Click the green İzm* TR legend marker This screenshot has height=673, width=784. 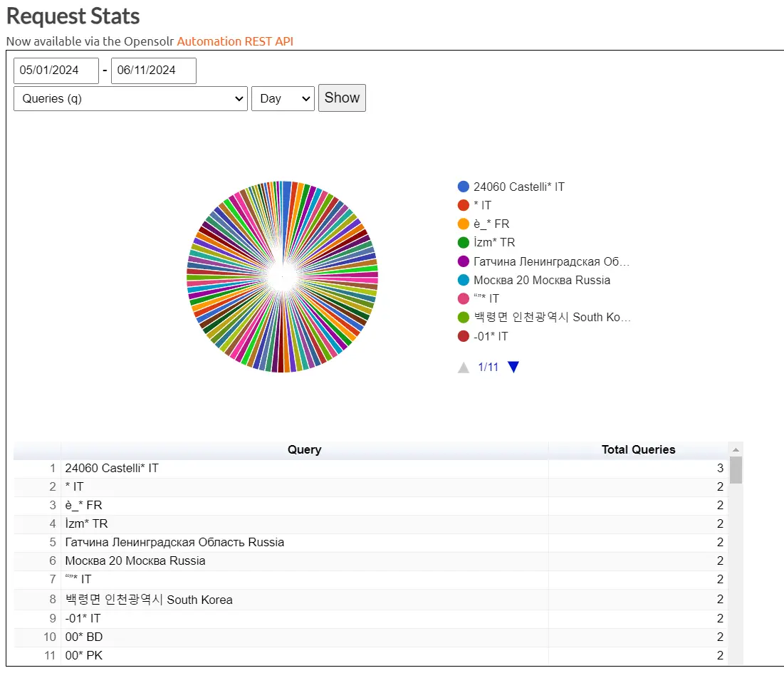(x=464, y=242)
